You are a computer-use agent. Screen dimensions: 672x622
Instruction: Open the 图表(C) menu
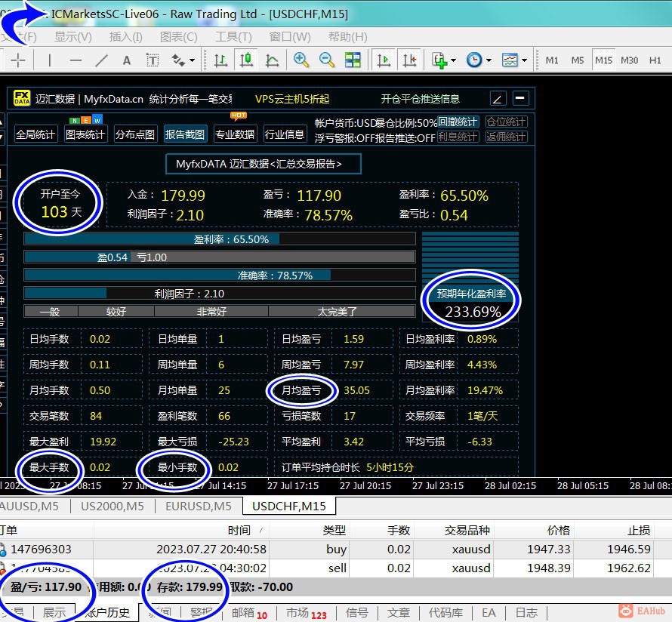point(178,37)
